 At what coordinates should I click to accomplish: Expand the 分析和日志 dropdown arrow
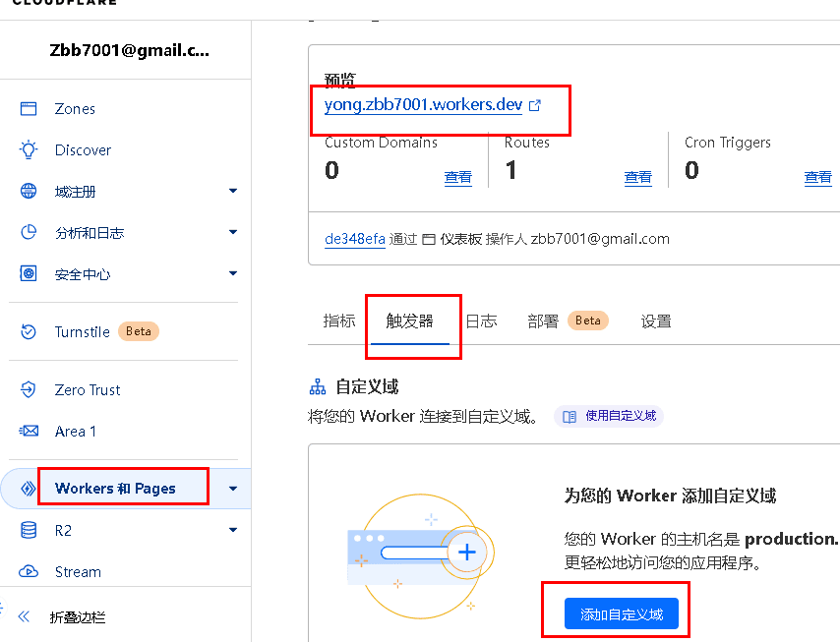point(233,233)
